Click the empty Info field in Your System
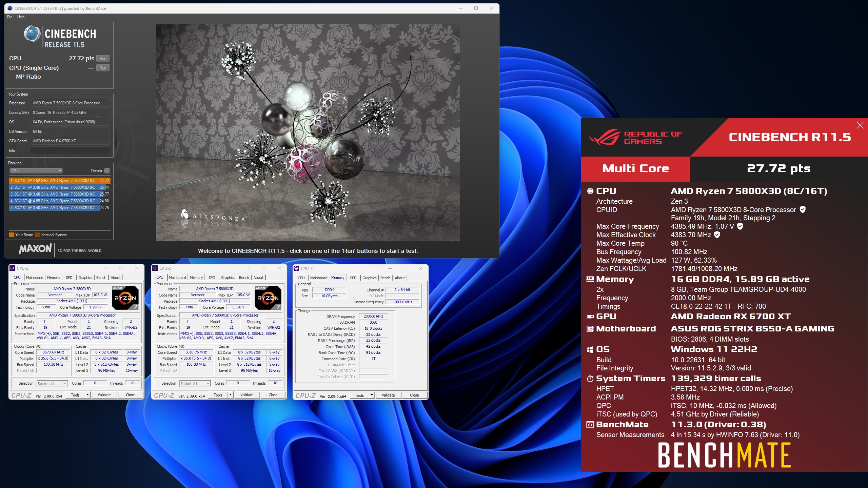 click(x=70, y=150)
